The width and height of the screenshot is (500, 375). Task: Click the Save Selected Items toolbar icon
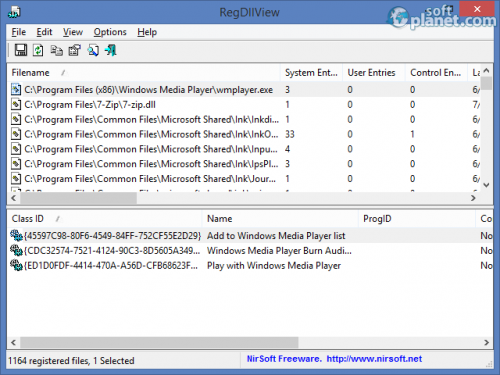point(21,50)
